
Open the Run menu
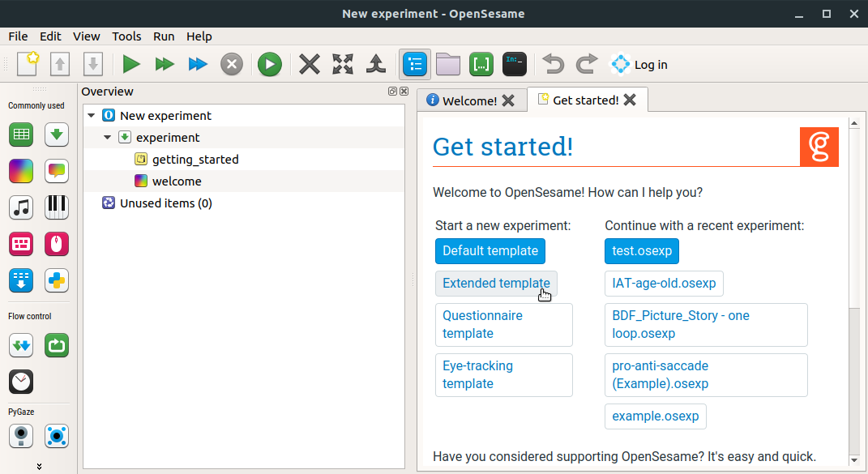click(x=164, y=36)
